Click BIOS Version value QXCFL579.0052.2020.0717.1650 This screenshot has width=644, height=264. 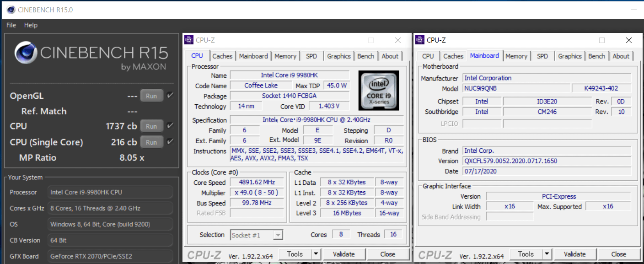pos(547,161)
